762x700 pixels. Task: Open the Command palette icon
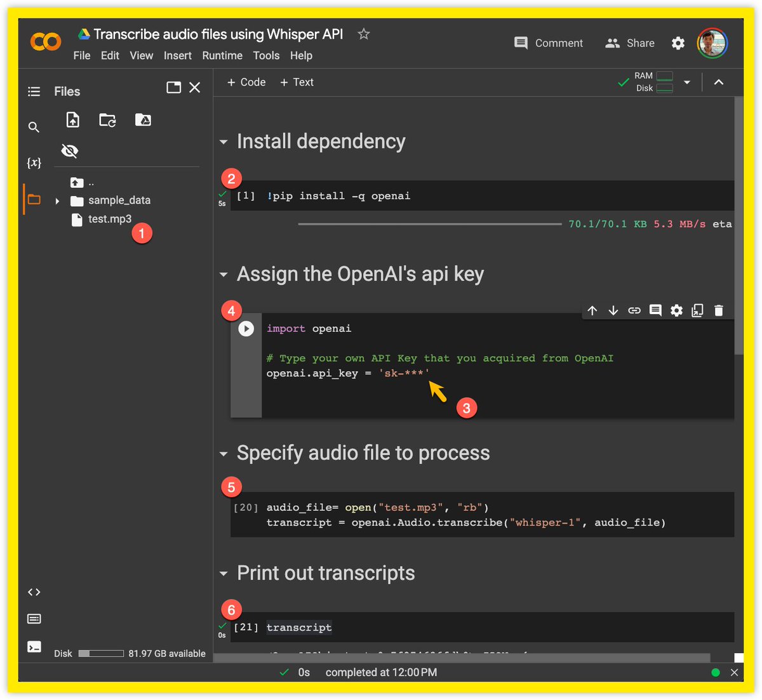point(34,619)
